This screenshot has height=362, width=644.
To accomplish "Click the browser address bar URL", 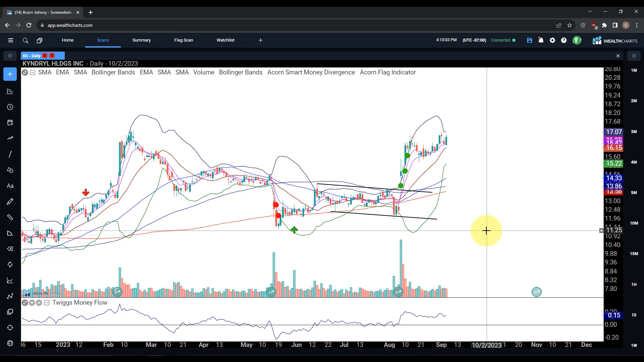I will click(70, 25).
